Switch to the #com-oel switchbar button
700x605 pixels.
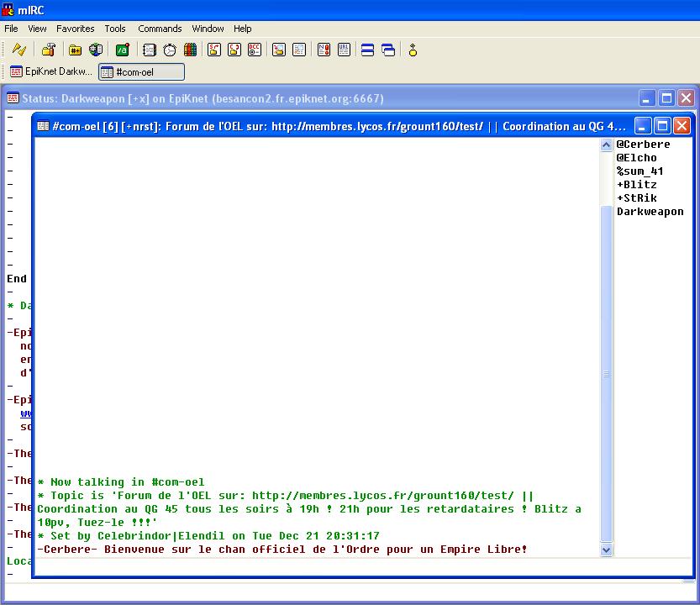click(141, 72)
